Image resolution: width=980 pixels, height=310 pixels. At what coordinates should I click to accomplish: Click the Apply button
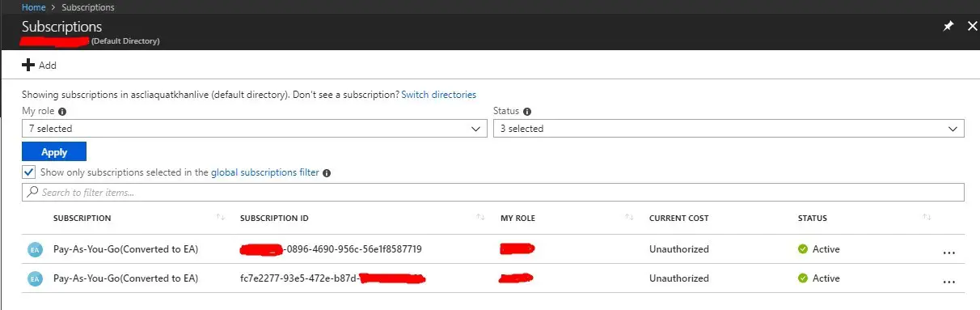click(x=54, y=152)
